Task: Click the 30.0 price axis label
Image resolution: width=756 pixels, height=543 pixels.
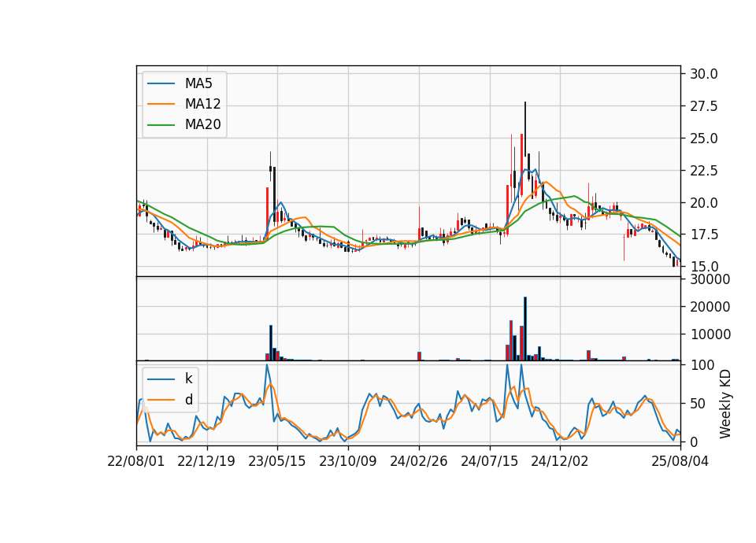Action: (x=704, y=74)
